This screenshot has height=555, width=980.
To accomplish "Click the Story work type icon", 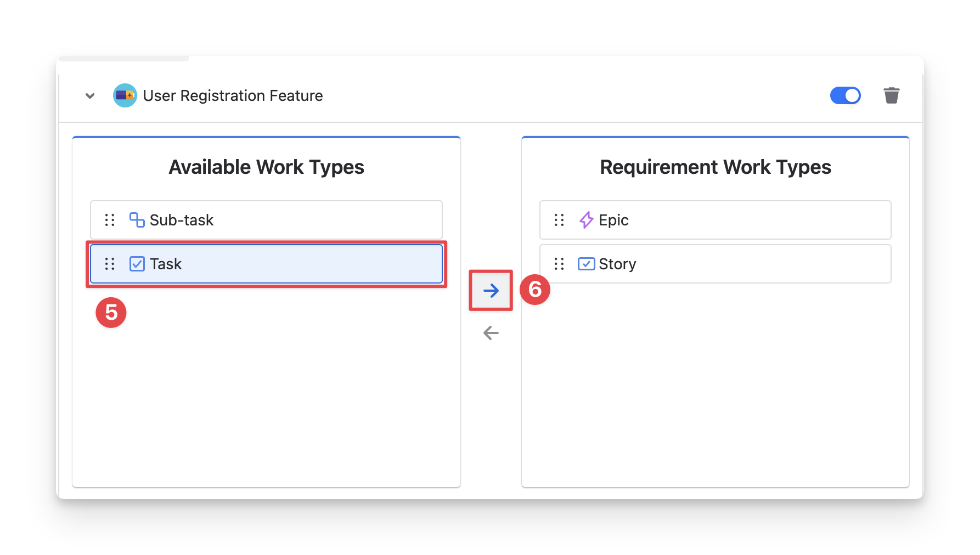I will pyautogui.click(x=586, y=264).
